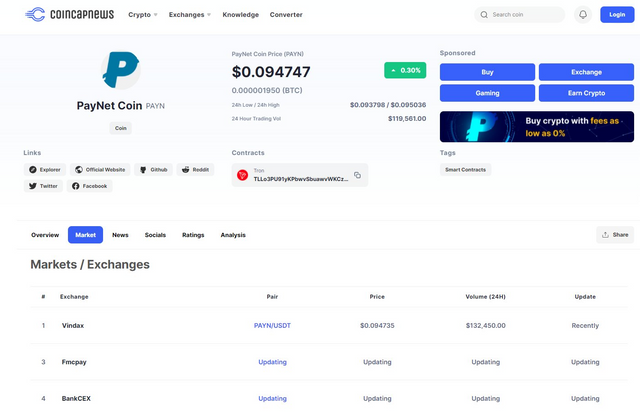Viewport: 640px width, 415px height.
Task: Click the BankCEX exchange name
Action: coord(76,399)
